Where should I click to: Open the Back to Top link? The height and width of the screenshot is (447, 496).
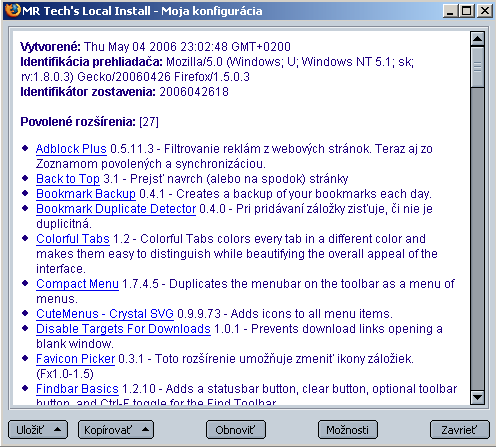[x=68, y=179]
